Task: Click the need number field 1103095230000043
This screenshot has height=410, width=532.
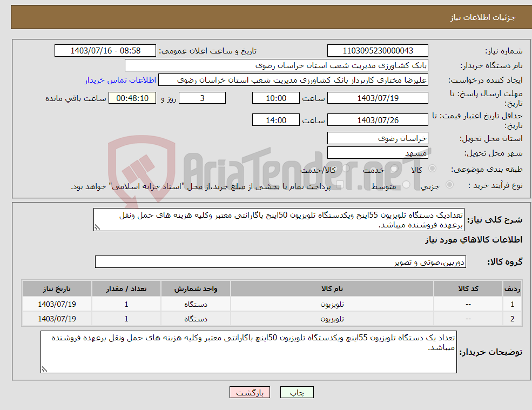Action: [x=378, y=51]
